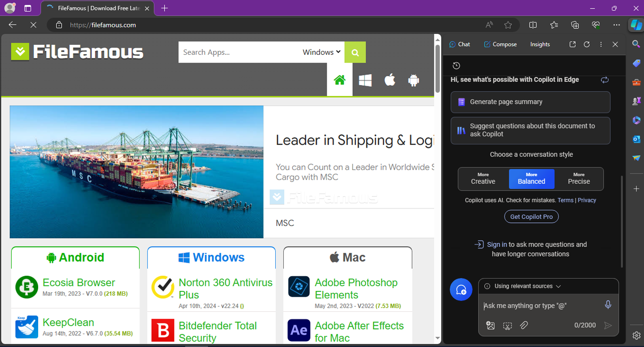The width and height of the screenshot is (644, 347).
Task: Open Copilot in new tab link icon
Action: (x=572, y=44)
